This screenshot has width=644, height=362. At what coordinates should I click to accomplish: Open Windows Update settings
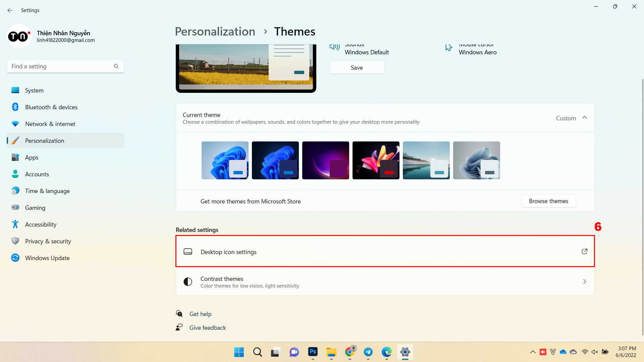click(x=65, y=258)
